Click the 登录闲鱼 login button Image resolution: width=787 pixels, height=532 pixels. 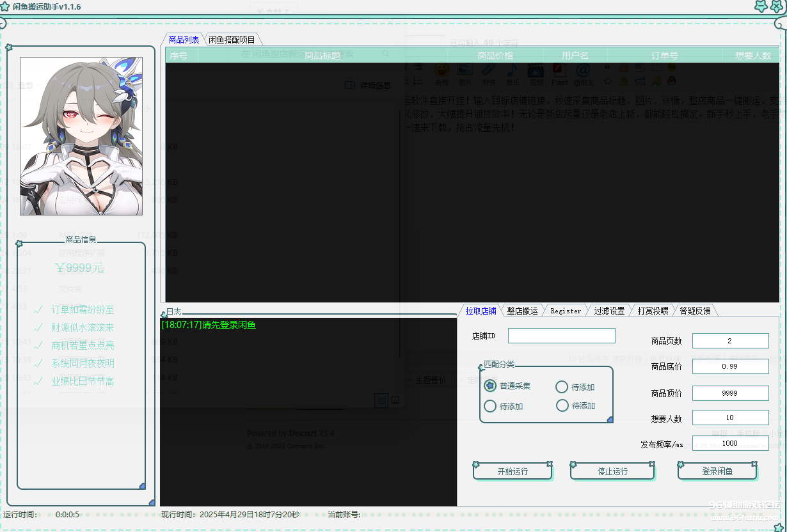pos(717,471)
